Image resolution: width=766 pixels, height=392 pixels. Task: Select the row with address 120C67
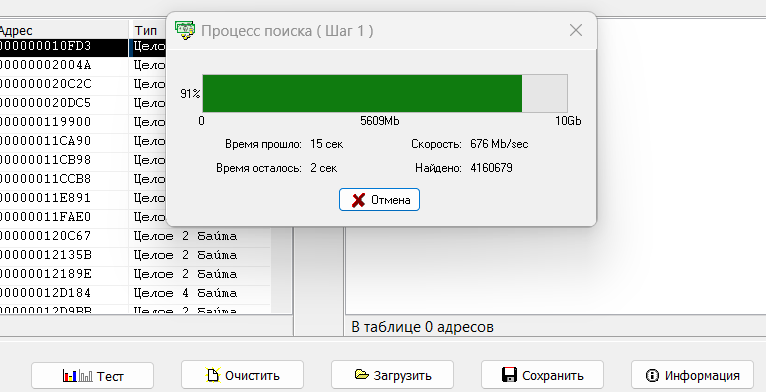pyautogui.click(x=135, y=236)
